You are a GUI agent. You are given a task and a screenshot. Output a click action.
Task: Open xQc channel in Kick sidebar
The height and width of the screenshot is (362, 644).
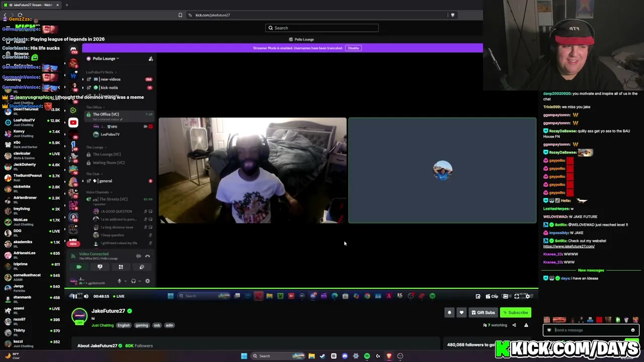tap(32, 144)
